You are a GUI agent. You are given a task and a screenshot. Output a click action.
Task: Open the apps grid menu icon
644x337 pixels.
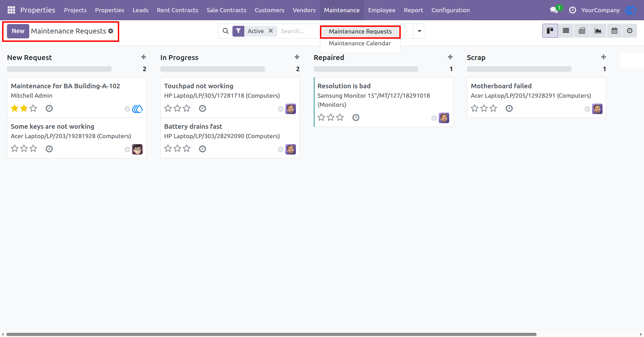tap(11, 10)
